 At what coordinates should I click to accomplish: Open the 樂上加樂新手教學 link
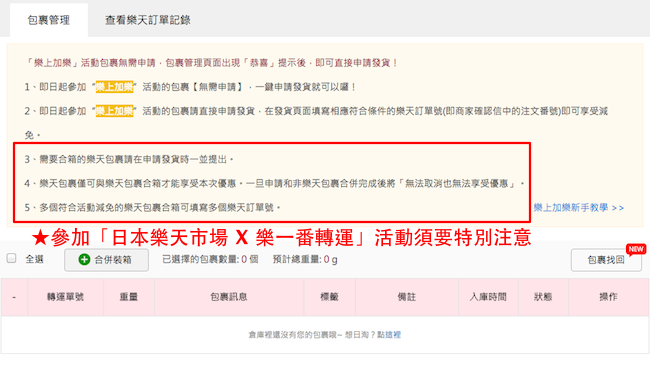[x=578, y=207]
